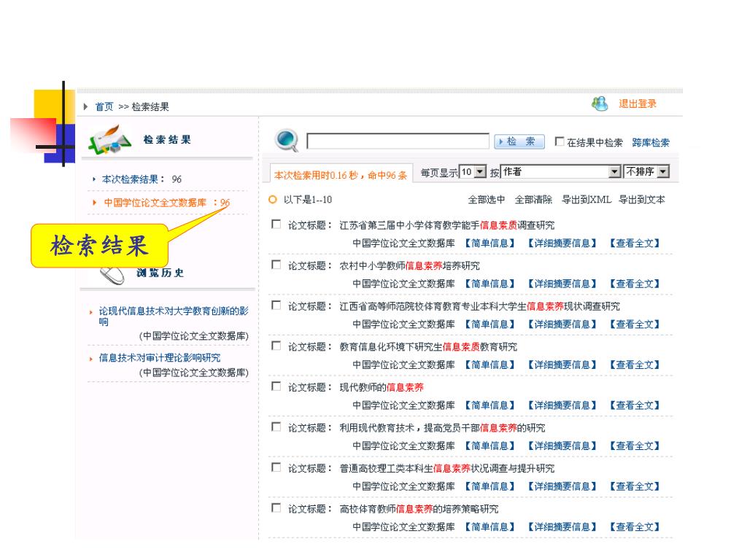Open title 普通高校理工类本科生信息素养状况调查
This screenshot has width=747, height=560.
[x=447, y=468]
